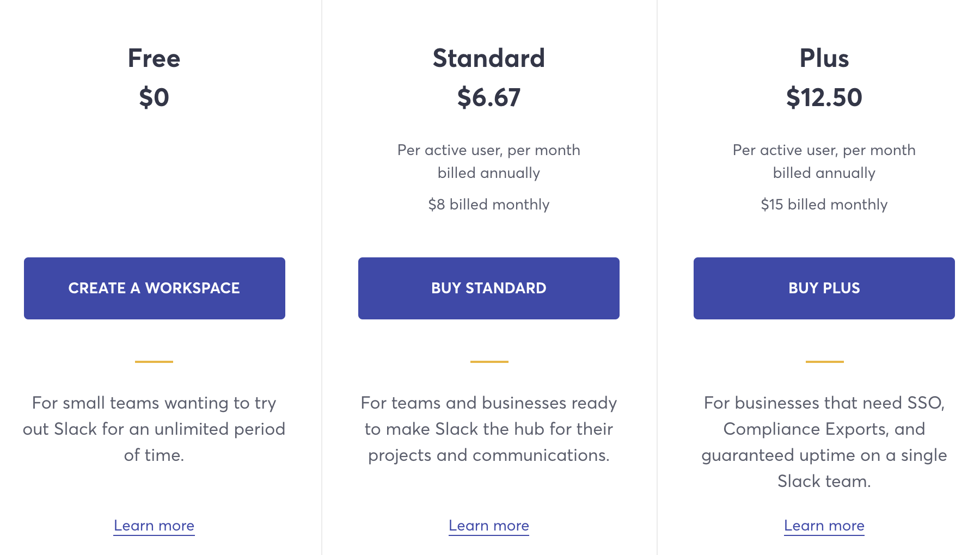The width and height of the screenshot is (980, 555).
Task: Click the yellow divider under Buy Standard
Action: click(x=489, y=361)
